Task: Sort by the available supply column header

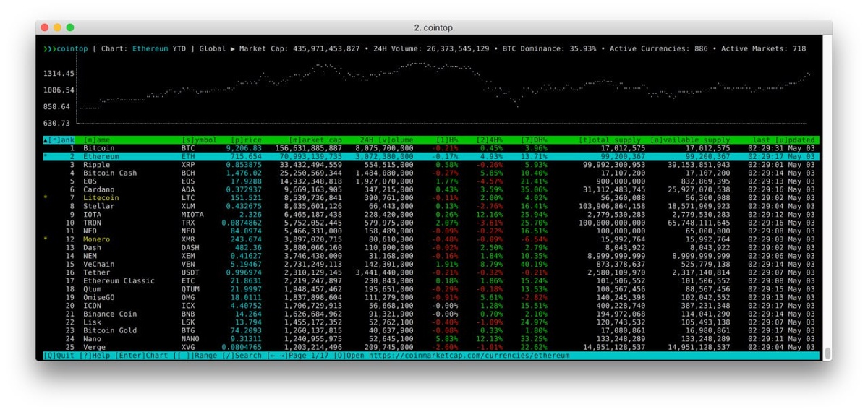Action: [x=690, y=140]
